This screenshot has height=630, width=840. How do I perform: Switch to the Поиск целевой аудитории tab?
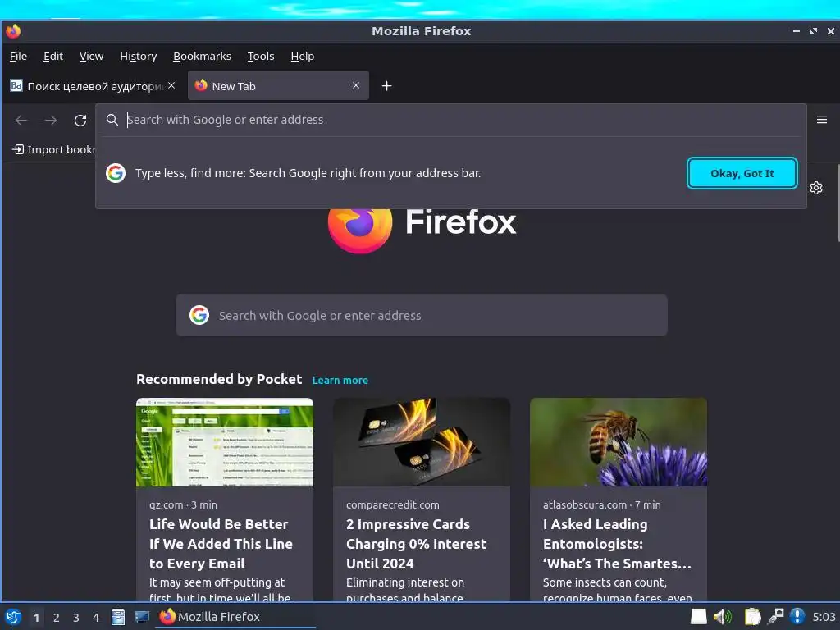point(94,85)
